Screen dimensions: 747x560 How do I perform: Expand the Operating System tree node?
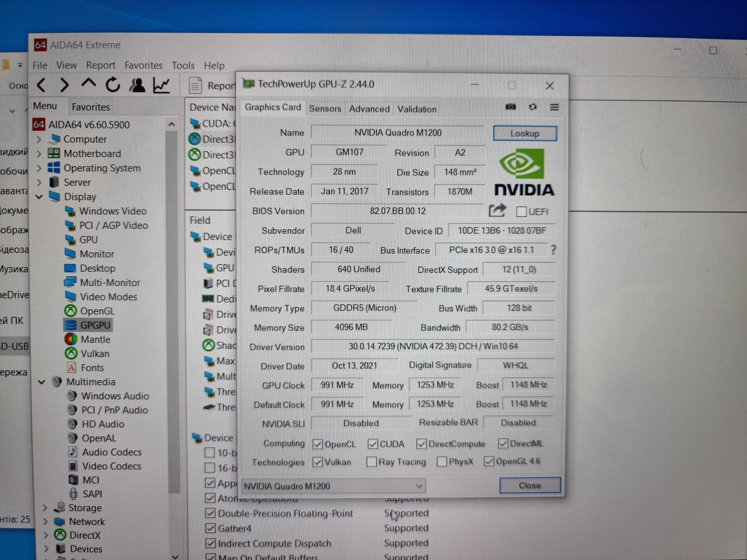[39, 168]
